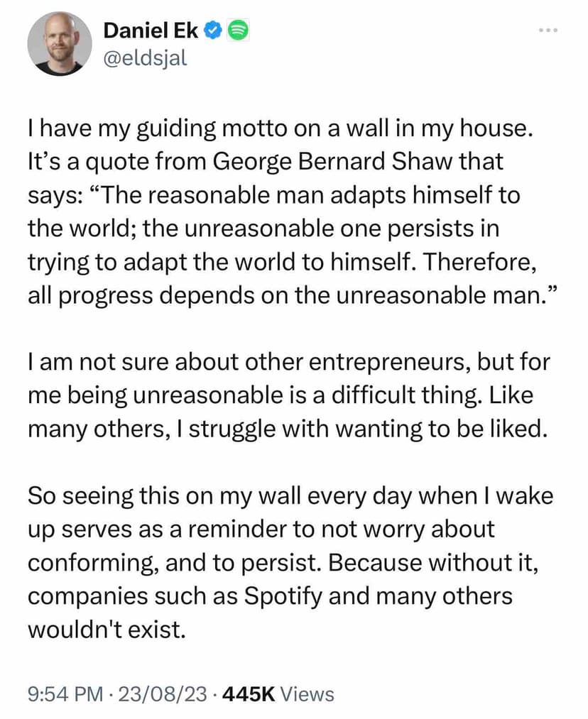Open the @eldsjal handle link
Image resolution: width=588 pixels, height=719 pixels.
[146, 57]
